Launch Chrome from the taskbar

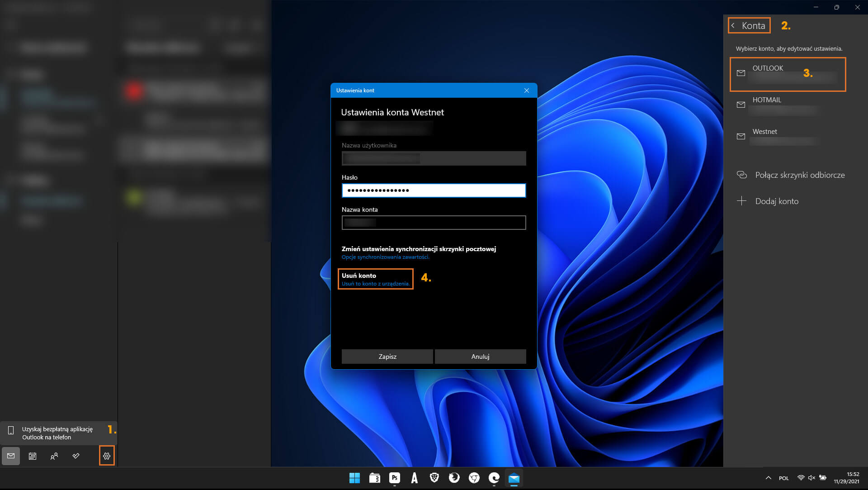click(474, 478)
